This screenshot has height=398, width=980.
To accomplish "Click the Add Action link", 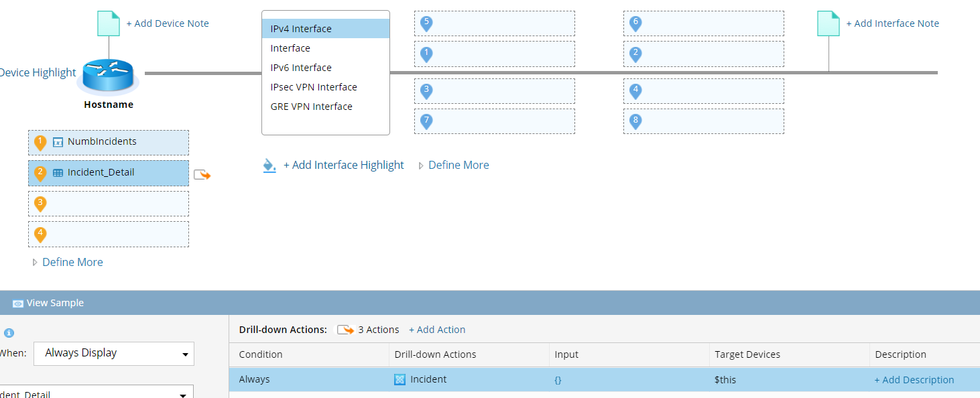I will 437,329.
